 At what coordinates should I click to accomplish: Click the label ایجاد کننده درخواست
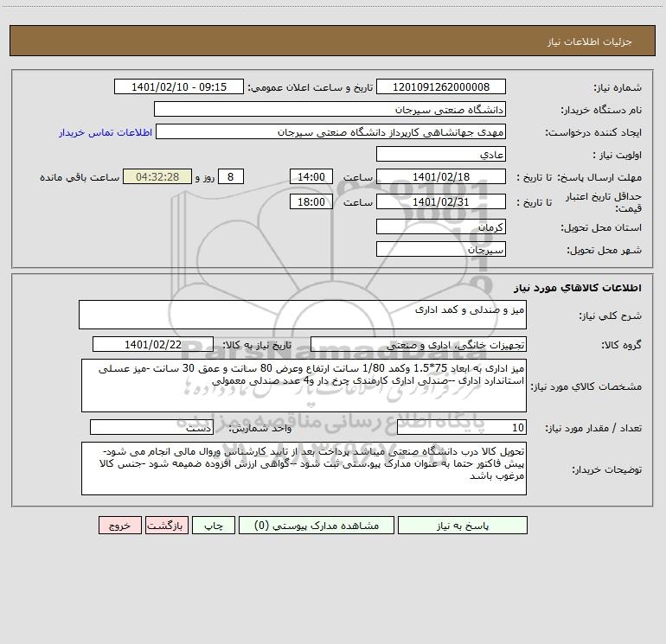(x=593, y=133)
